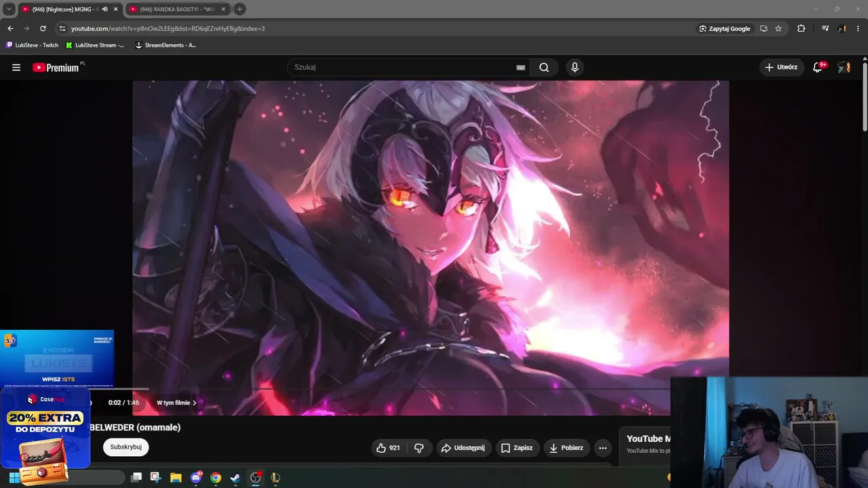868x488 pixels.
Task: View site information icon beside URL
Action: pyautogui.click(x=62, y=28)
